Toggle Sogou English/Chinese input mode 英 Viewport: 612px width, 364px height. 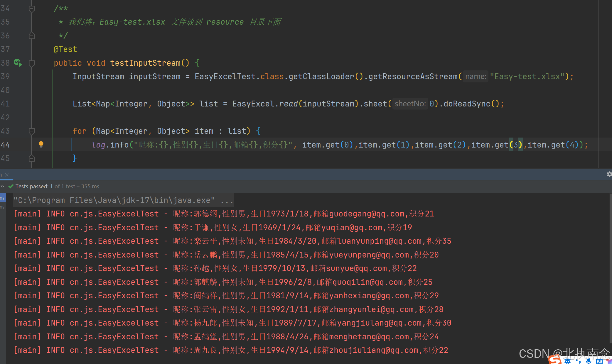(x=568, y=361)
